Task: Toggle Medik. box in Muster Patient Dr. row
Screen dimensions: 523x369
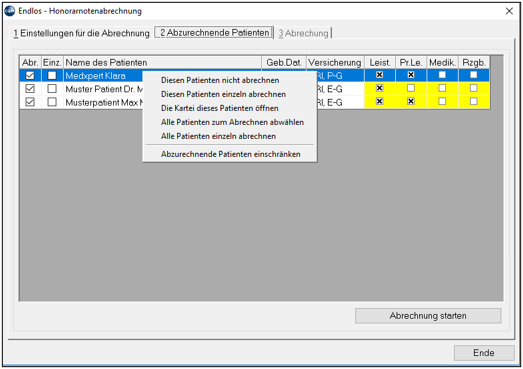Action: coord(442,88)
